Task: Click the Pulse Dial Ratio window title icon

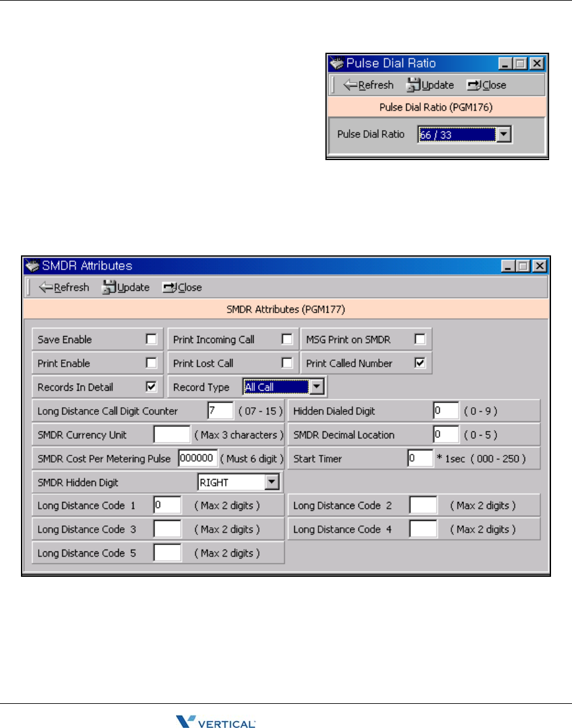Action: (336, 63)
